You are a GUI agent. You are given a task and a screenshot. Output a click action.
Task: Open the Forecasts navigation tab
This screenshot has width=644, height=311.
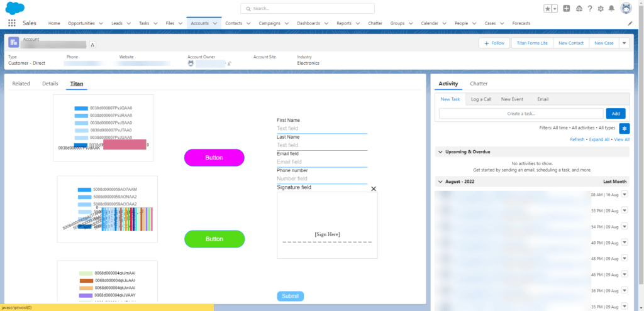coord(521,23)
